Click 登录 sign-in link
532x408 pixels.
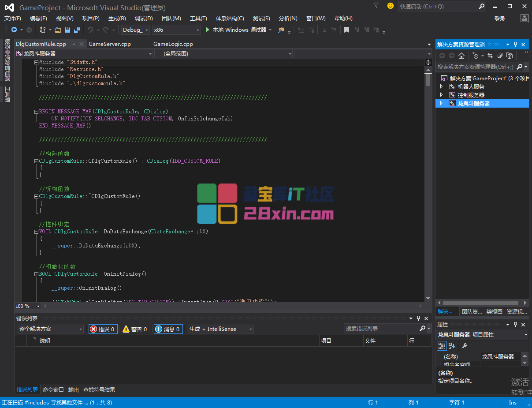click(499, 19)
